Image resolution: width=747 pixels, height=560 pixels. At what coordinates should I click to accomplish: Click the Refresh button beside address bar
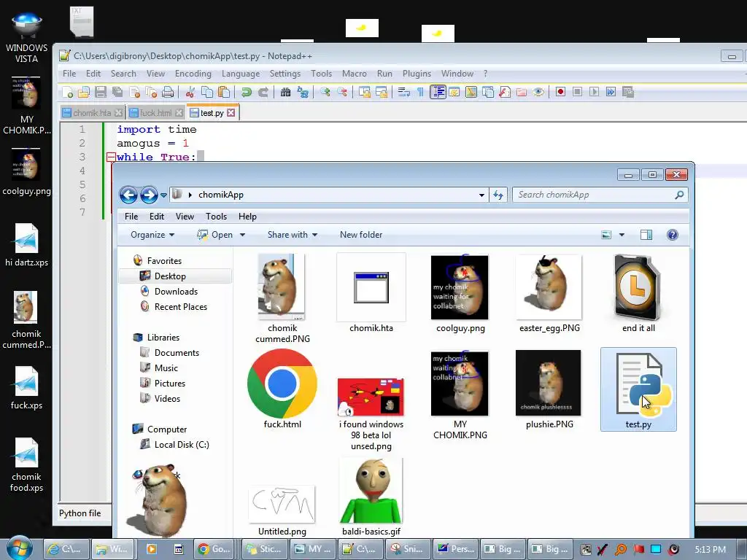coord(498,195)
